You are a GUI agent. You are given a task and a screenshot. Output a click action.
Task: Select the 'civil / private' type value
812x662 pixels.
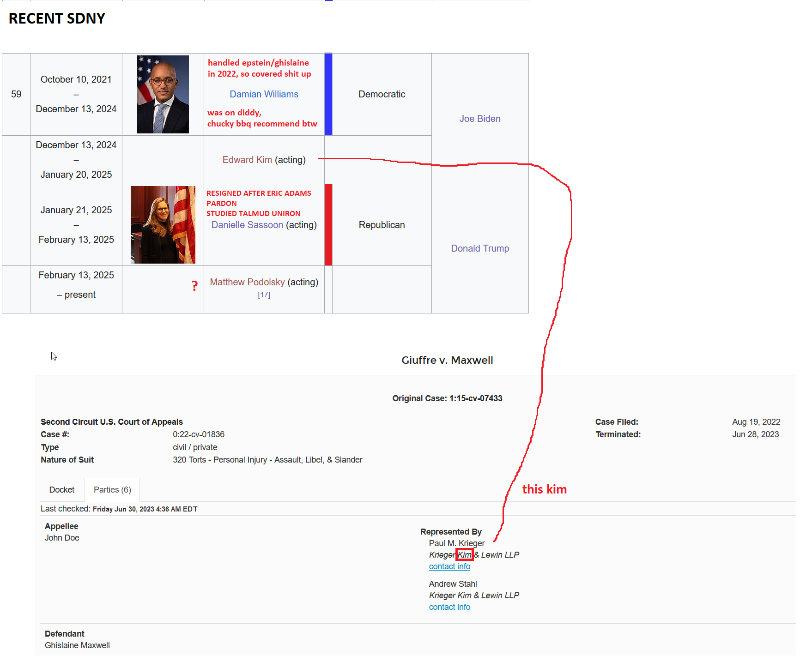pos(195,447)
